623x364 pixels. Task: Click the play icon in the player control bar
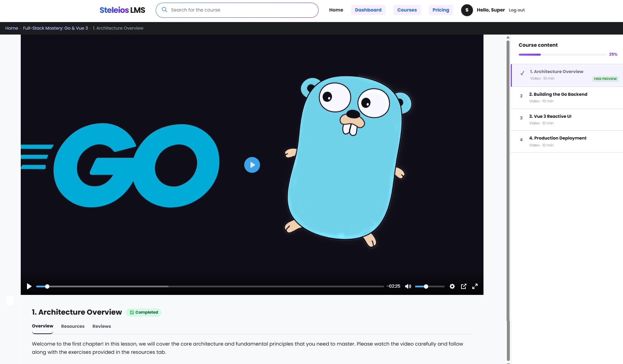click(29, 286)
